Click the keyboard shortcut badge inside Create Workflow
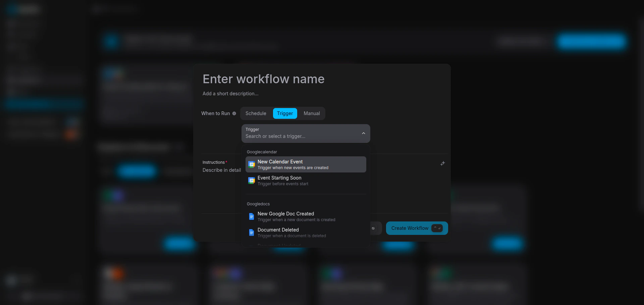Screen dimensions: 644x305 437,228
